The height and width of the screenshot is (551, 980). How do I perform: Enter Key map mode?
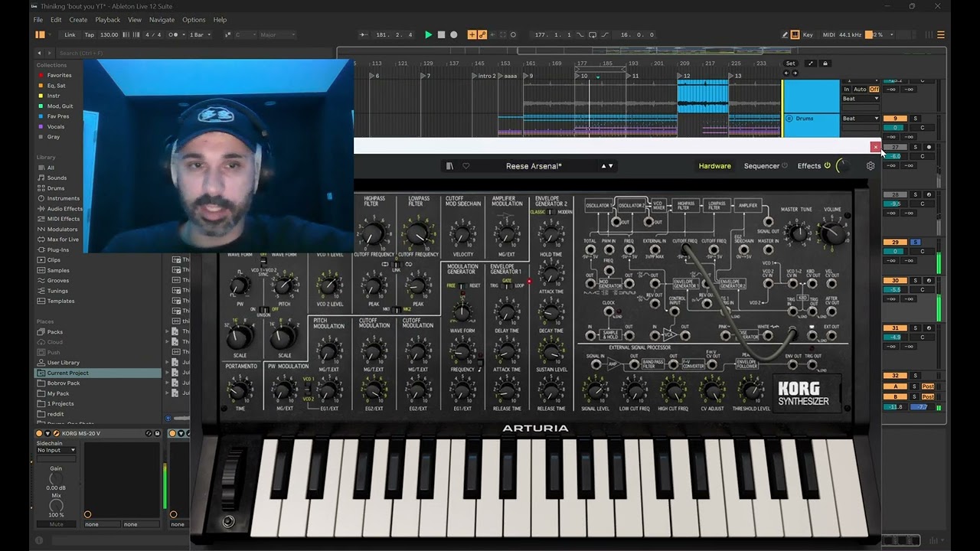(x=808, y=34)
